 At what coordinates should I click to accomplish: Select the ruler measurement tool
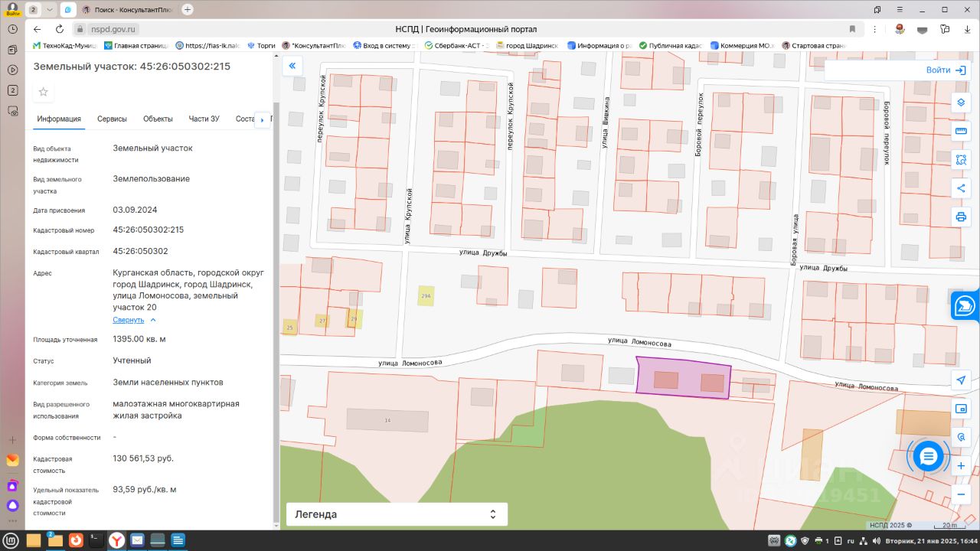pyautogui.click(x=961, y=132)
